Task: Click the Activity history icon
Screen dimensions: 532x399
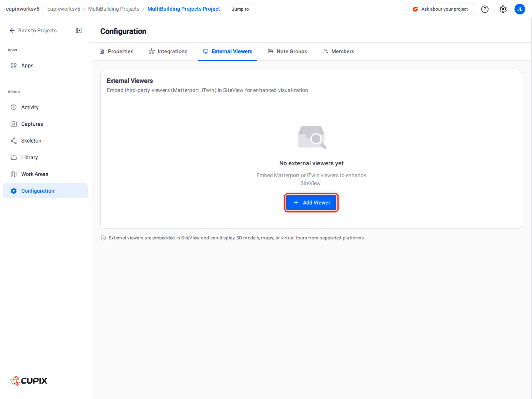Action: [x=14, y=107]
